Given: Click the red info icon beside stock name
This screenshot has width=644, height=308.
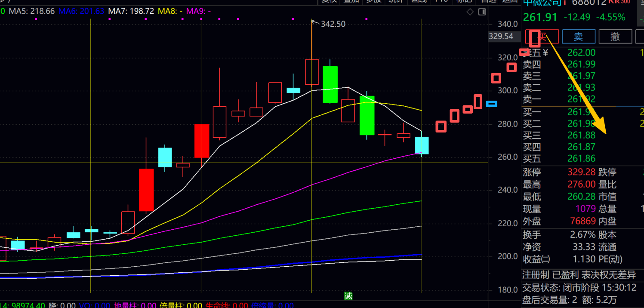Looking at the screenshot, I should point(565,3).
